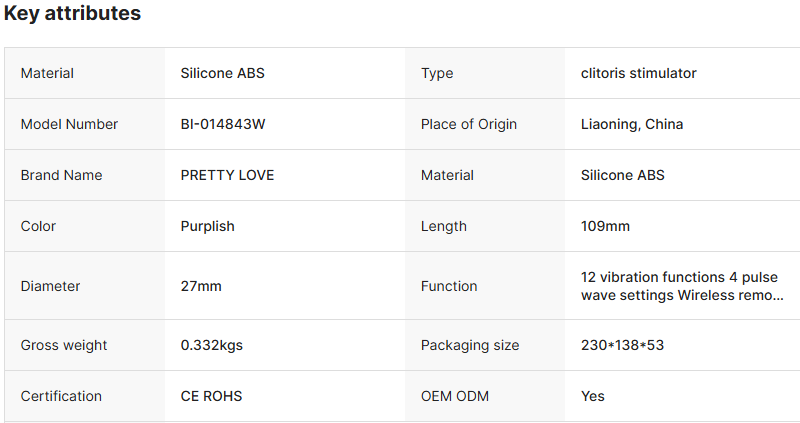This screenshot has height=423, width=800.
Task: Click the Model Number value BI-014843W
Action: pyautogui.click(x=223, y=124)
